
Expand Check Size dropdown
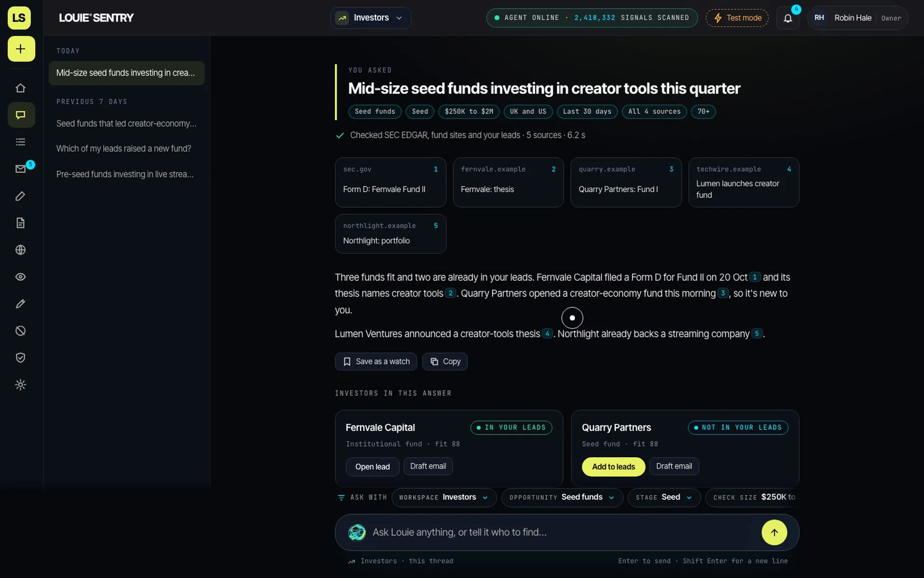click(753, 498)
